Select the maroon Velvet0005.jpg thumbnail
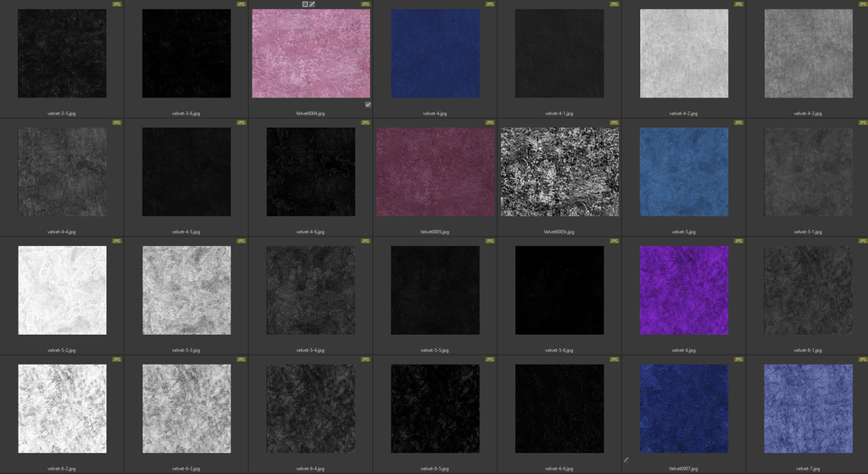This screenshot has height=474, width=868. point(435,172)
